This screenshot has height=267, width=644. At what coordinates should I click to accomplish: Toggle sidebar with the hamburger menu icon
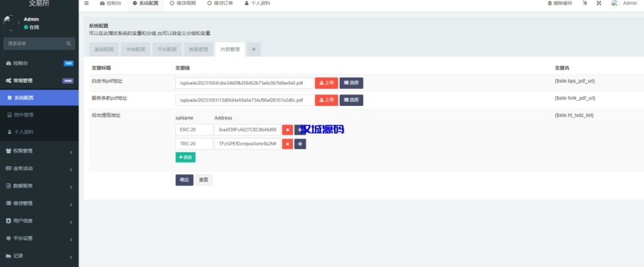(x=87, y=4)
